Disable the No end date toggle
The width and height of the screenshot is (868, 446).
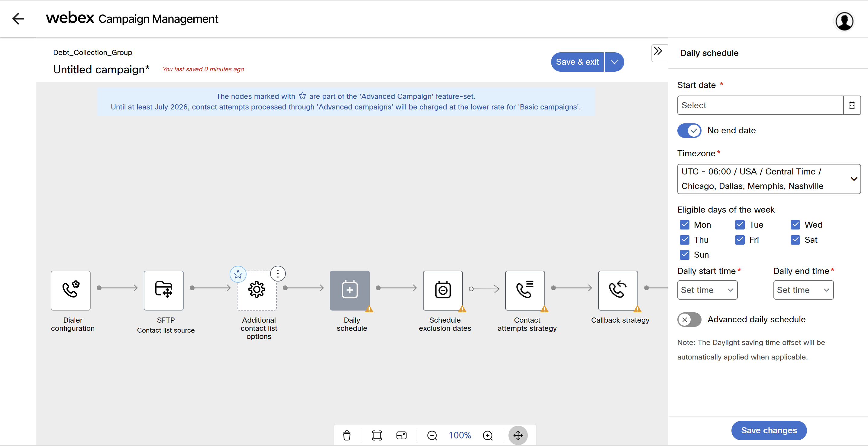[689, 130]
